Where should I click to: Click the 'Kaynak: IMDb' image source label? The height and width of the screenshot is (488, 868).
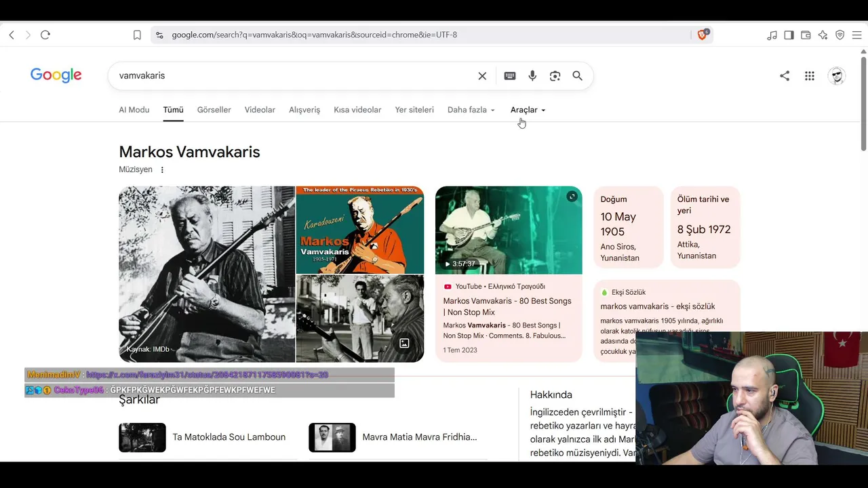tap(148, 349)
